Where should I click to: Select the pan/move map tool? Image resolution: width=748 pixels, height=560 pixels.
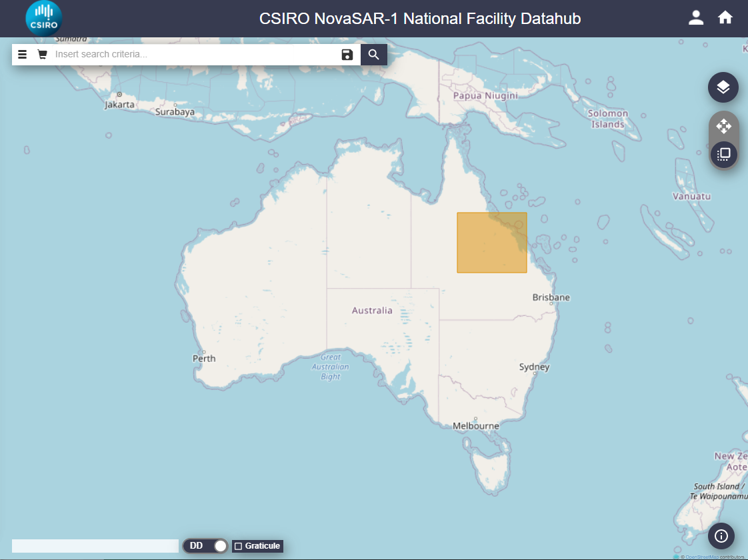[724, 127]
